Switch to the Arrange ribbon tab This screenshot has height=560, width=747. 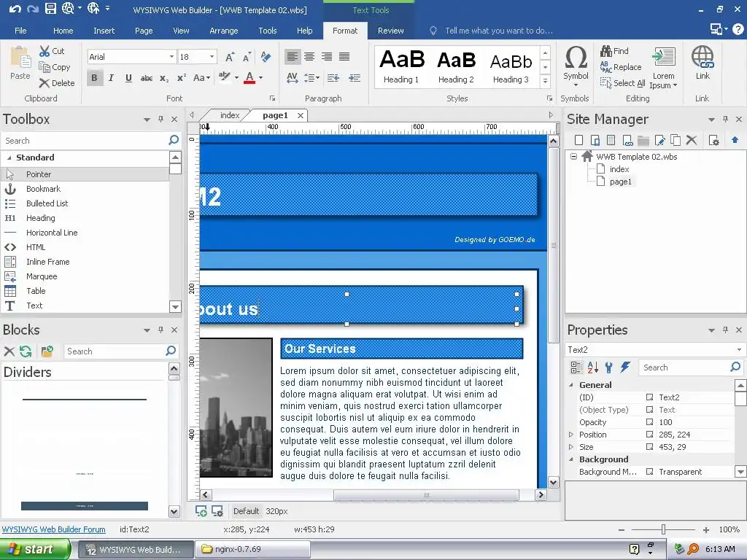pyautogui.click(x=223, y=31)
